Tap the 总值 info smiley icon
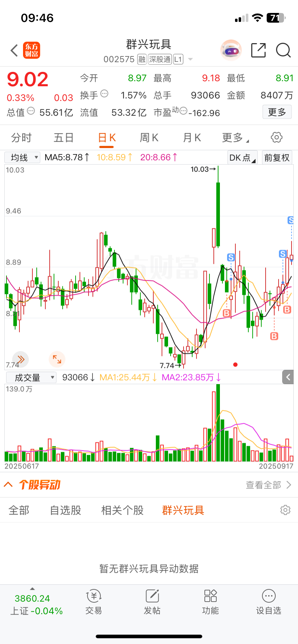298x644 pixels. [31, 111]
